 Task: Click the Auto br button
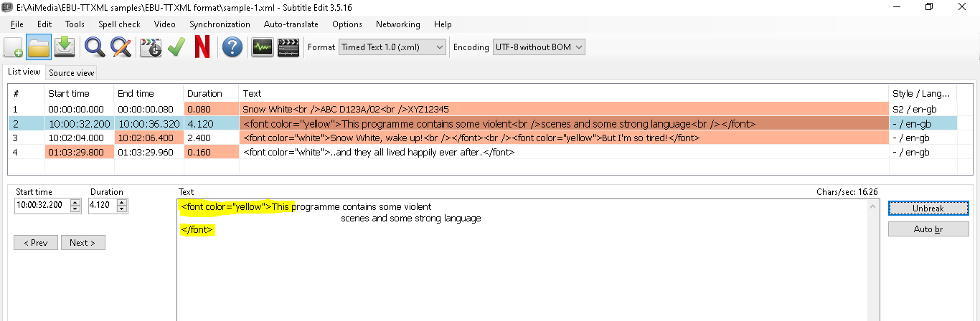[x=928, y=229]
